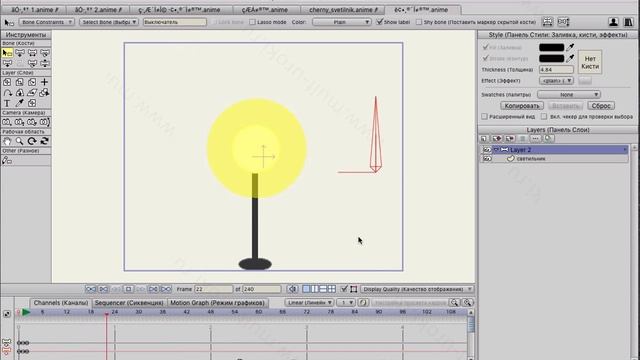This screenshot has width=640, height=360.
Task: Switch to the Motion Graph tab
Action: [x=217, y=303]
